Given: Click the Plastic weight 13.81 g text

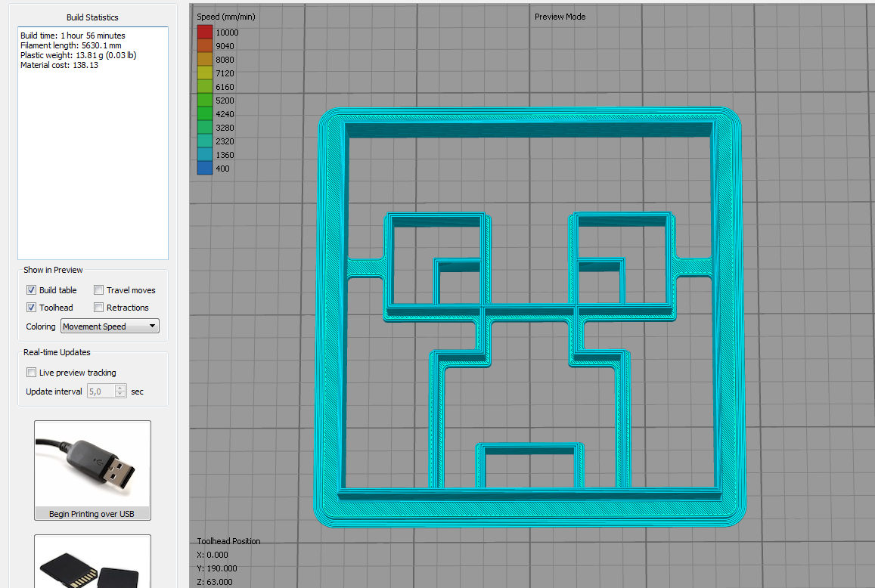Looking at the screenshot, I should click(78, 55).
